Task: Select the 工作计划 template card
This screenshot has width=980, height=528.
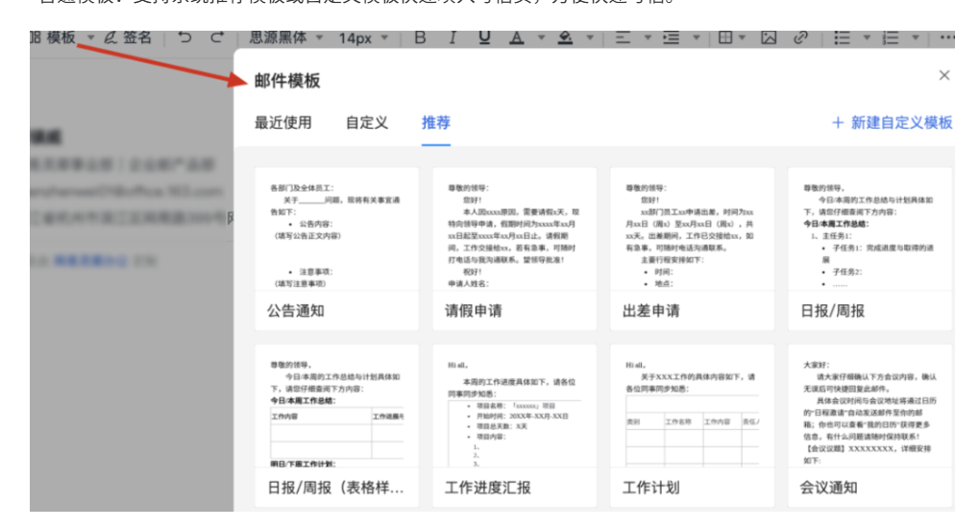Action: tap(692, 425)
